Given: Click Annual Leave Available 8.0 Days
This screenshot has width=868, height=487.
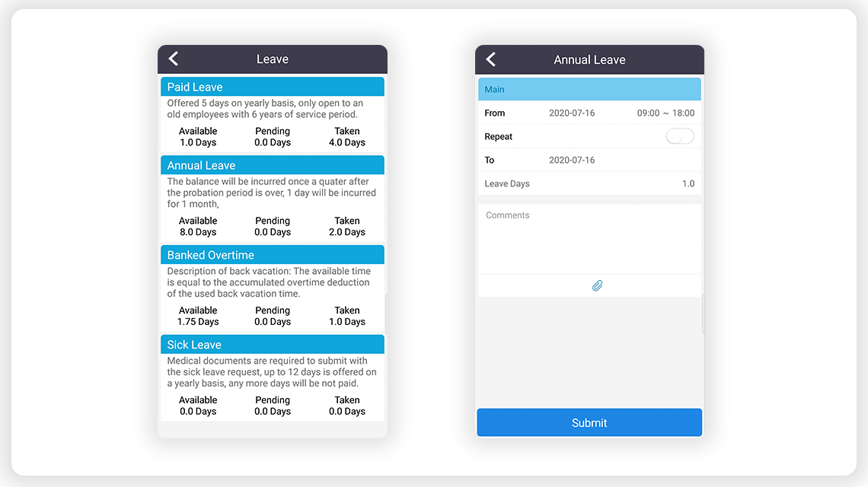Looking at the screenshot, I should click(198, 226).
